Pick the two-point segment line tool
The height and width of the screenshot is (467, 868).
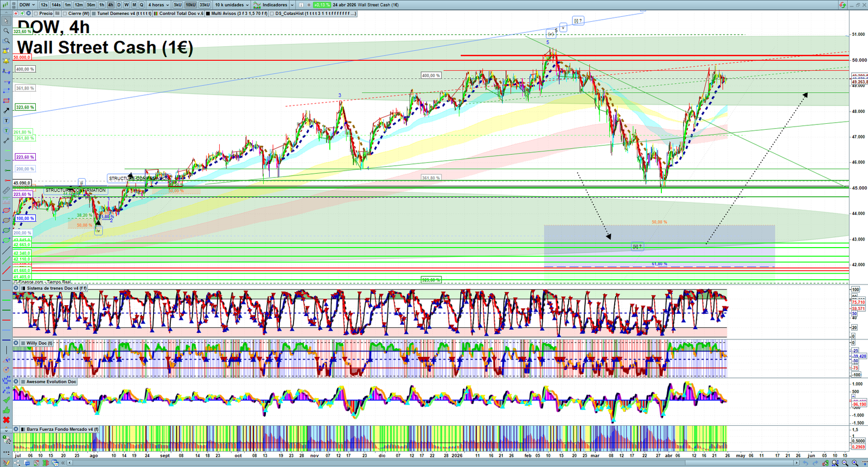click(6, 141)
